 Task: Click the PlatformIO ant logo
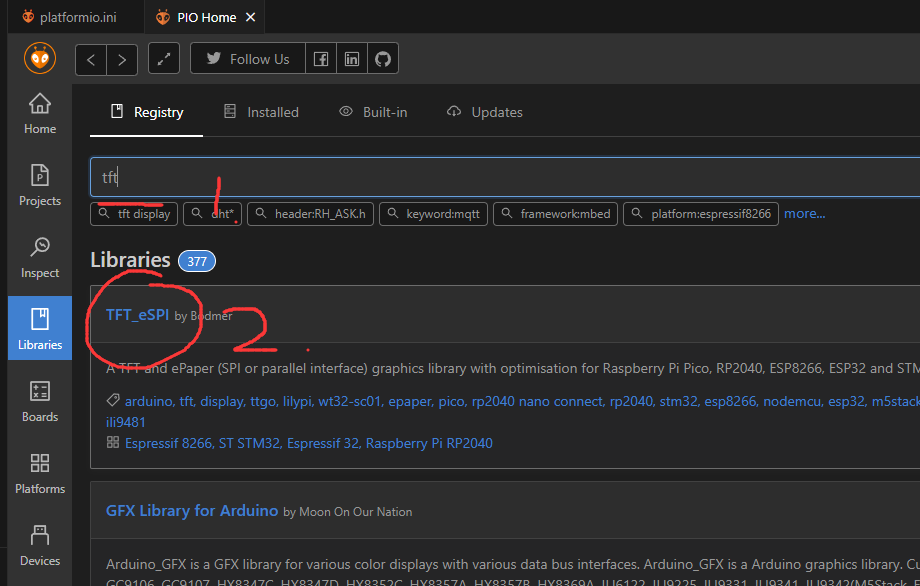(40, 59)
